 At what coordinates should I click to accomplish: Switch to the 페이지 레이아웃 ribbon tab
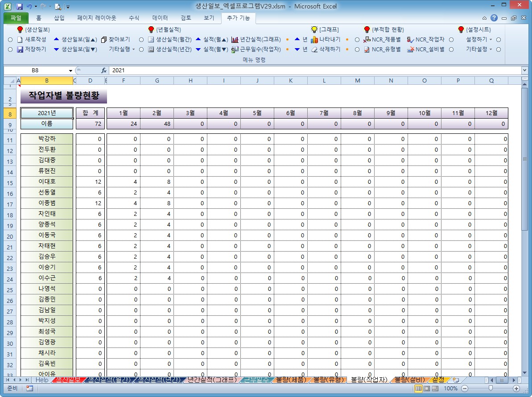[96, 18]
